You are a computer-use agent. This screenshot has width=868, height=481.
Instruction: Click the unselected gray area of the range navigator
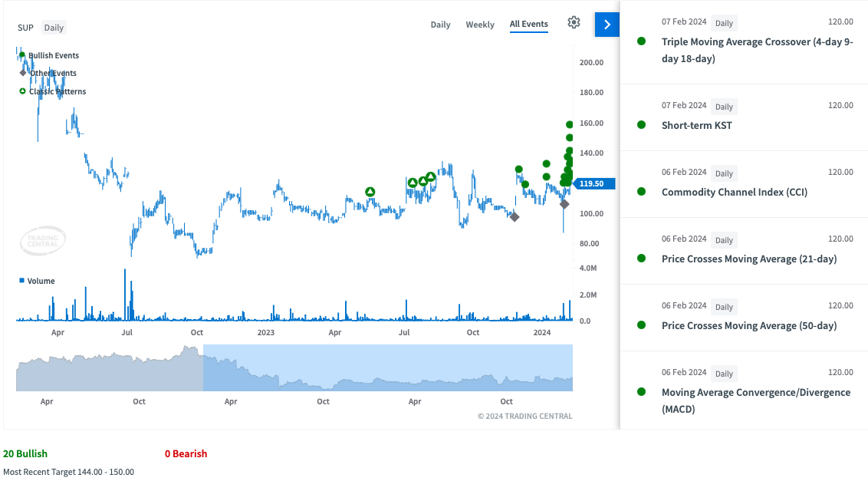tap(110, 368)
